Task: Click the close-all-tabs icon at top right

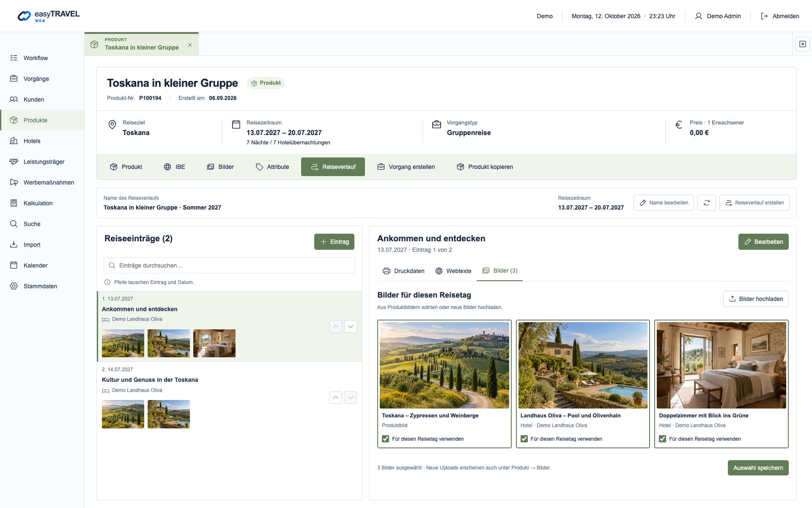Action: tap(802, 44)
